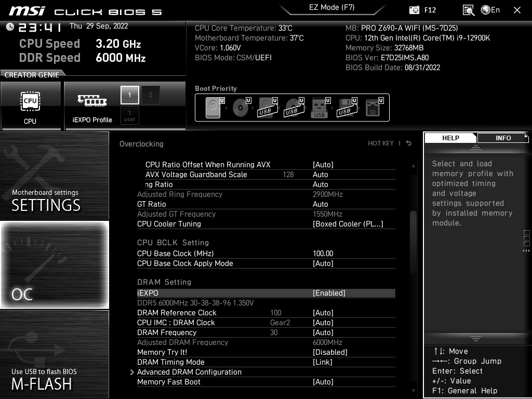
Task: Select the USB hard disk boot icon
Action: click(x=268, y=108)
